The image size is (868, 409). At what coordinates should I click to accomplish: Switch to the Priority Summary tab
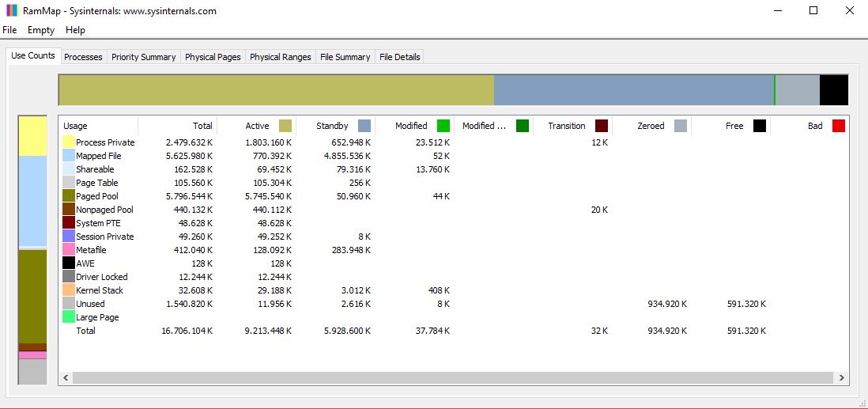[x=143, y=57]
